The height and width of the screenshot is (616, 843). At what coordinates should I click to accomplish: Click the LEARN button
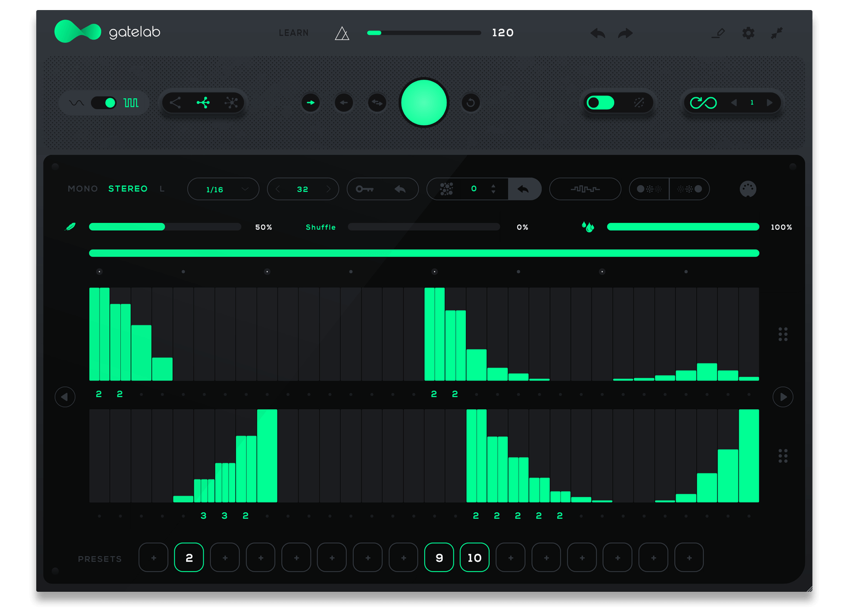click(293, 33)
